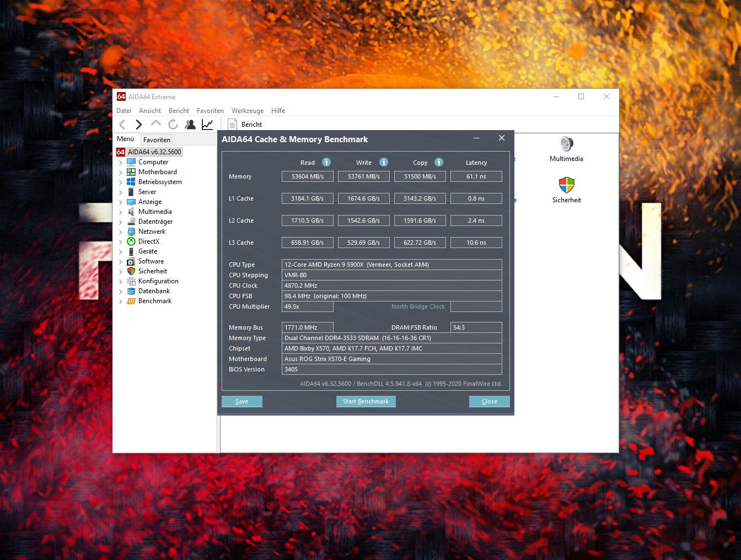
Task: Expand the Benchmark tree node
Action: click(121, 301)
